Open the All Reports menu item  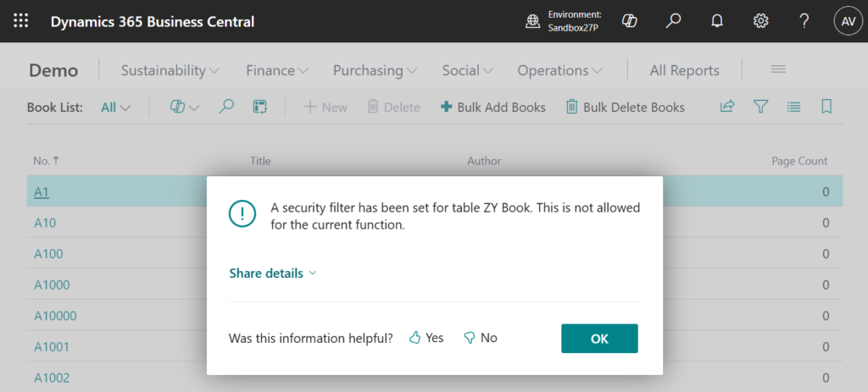(x=684, y=70)
